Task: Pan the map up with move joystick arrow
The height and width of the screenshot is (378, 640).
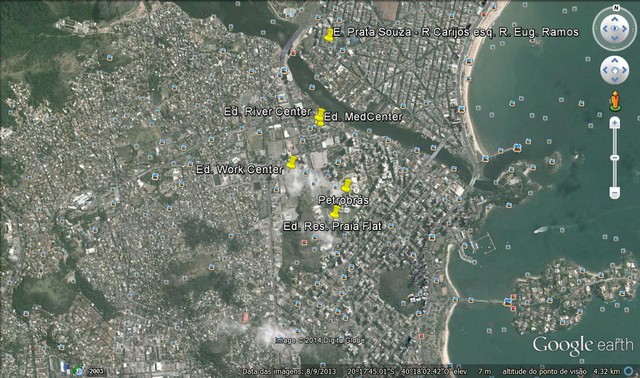Action: tap(615, 61)
